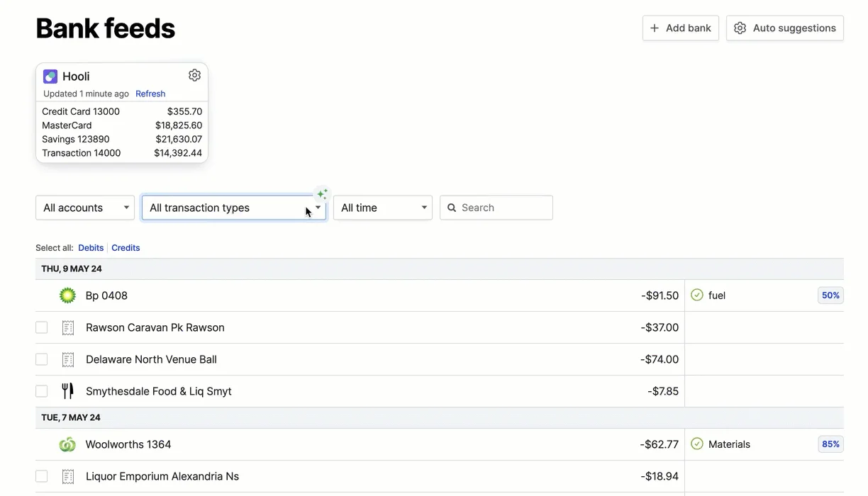Click the Bp 0408 merchant logo
The image size is (868, 496).
[x=67, y=295]
